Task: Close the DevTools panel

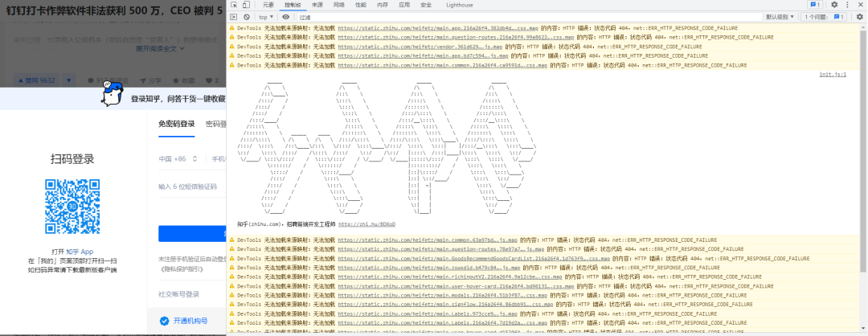Action: (x=860, y=5)
